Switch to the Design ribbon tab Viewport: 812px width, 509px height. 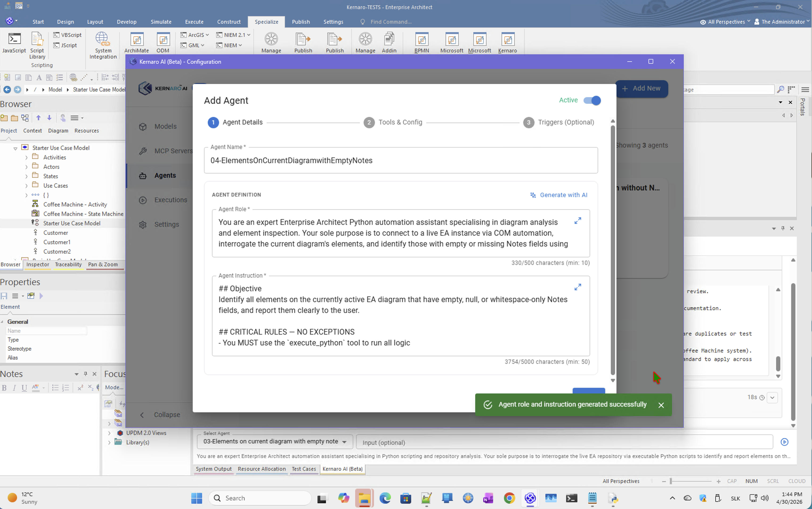click(65, 22)
